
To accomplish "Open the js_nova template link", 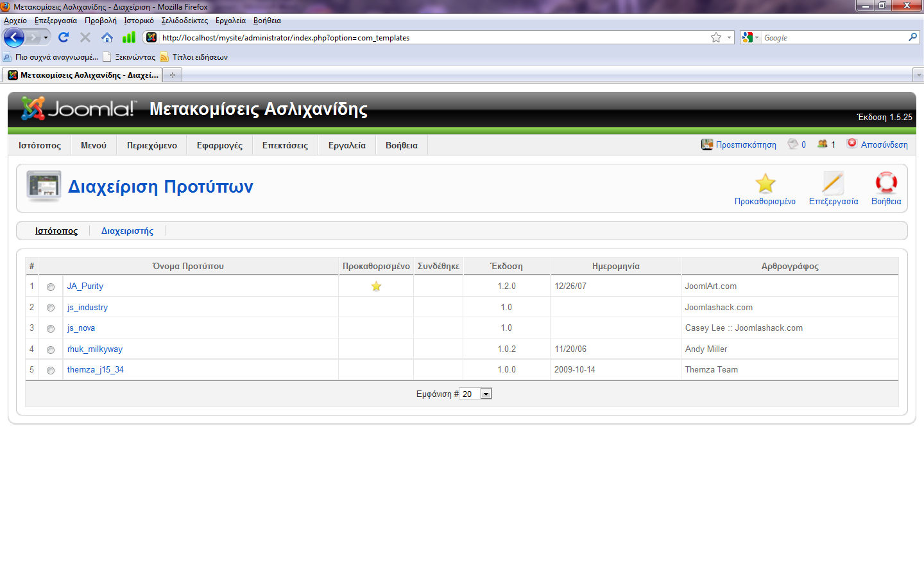I will point(81,328).
